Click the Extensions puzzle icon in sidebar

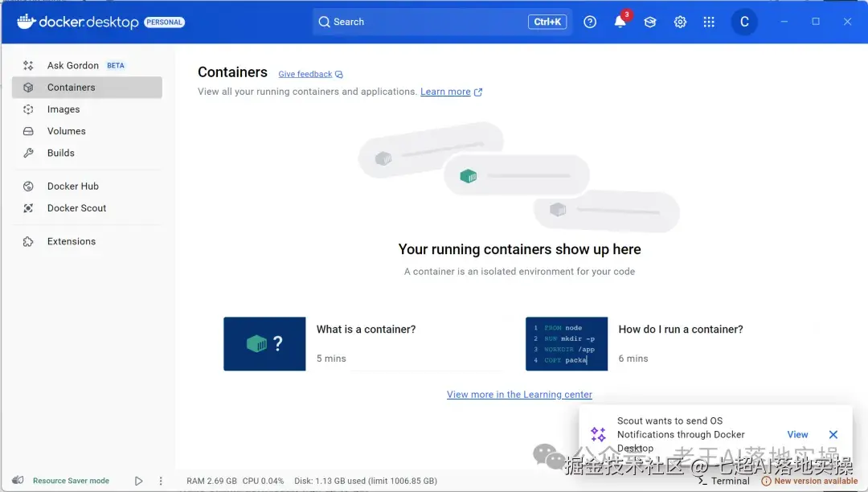pos(28,241)
